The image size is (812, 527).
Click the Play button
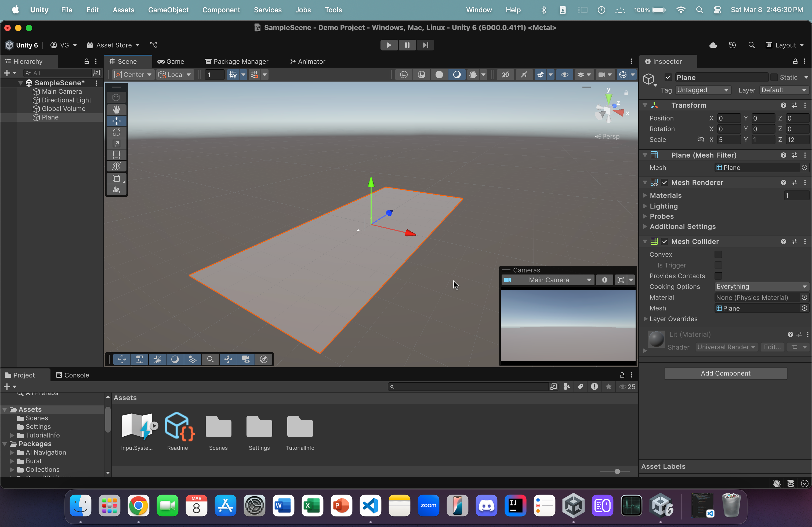[x=389, y=45]
